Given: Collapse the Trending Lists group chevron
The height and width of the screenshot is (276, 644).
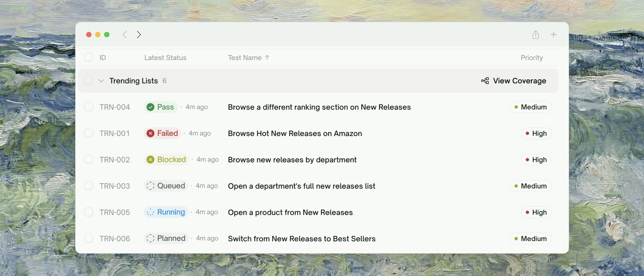Looking at the screenshot, I should click(x=101, y=81).
